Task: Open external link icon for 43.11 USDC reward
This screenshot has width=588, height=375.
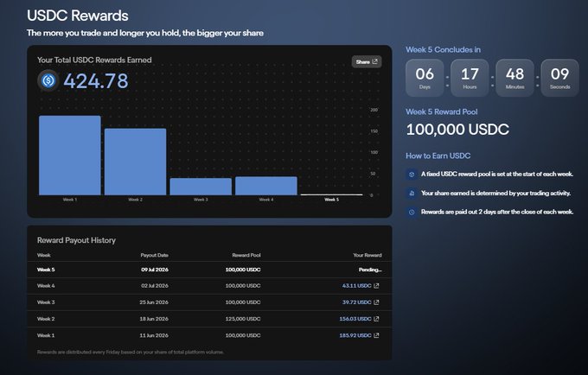Action: (376, 286)
